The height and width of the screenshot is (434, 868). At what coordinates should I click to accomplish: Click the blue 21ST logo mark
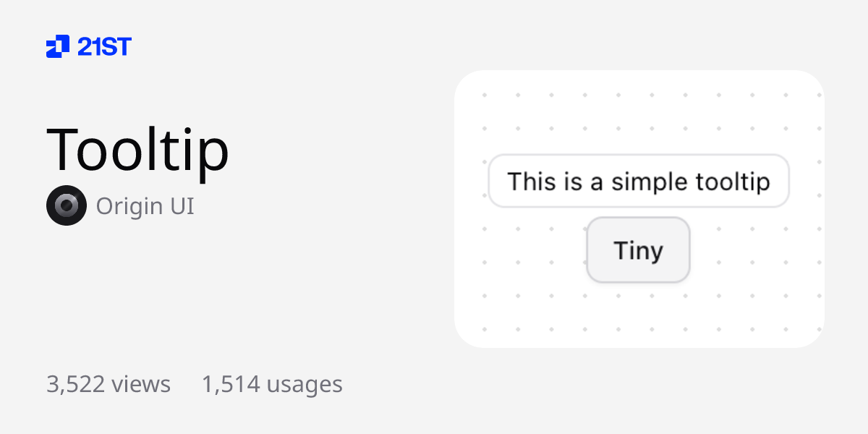(58, 47)
